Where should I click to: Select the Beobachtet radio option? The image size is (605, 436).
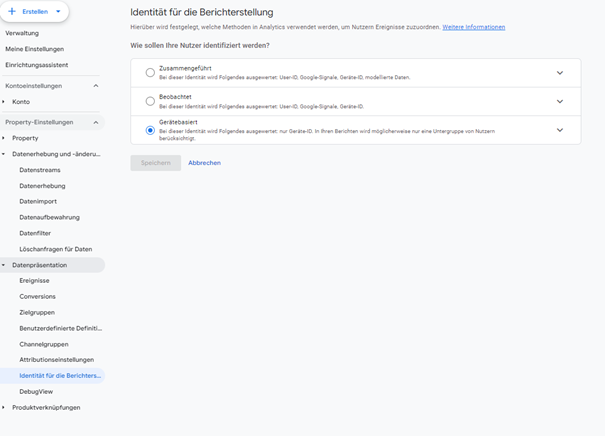[150, 101]
